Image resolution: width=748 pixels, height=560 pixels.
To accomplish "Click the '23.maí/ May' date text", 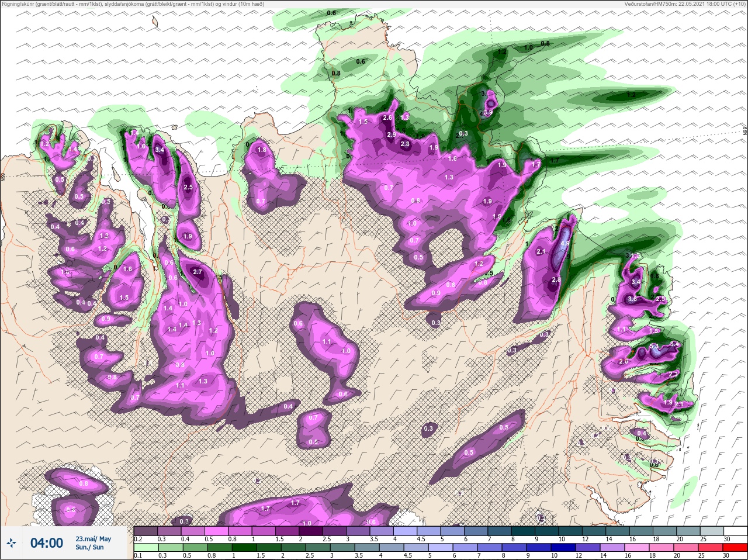I will [x=93, y=539].
